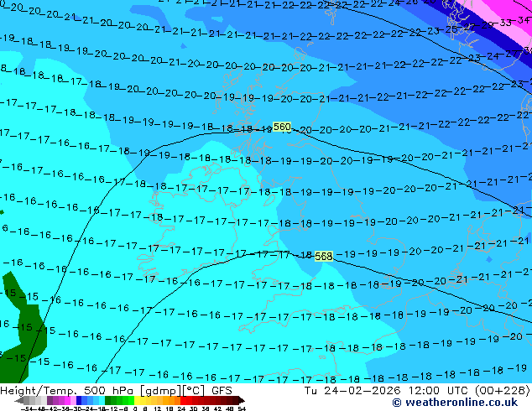Image resolution: width=532 pixels, height=411 pixels.
Task: Click the dark right arrow of legend
Action: (x=241, y=400)
